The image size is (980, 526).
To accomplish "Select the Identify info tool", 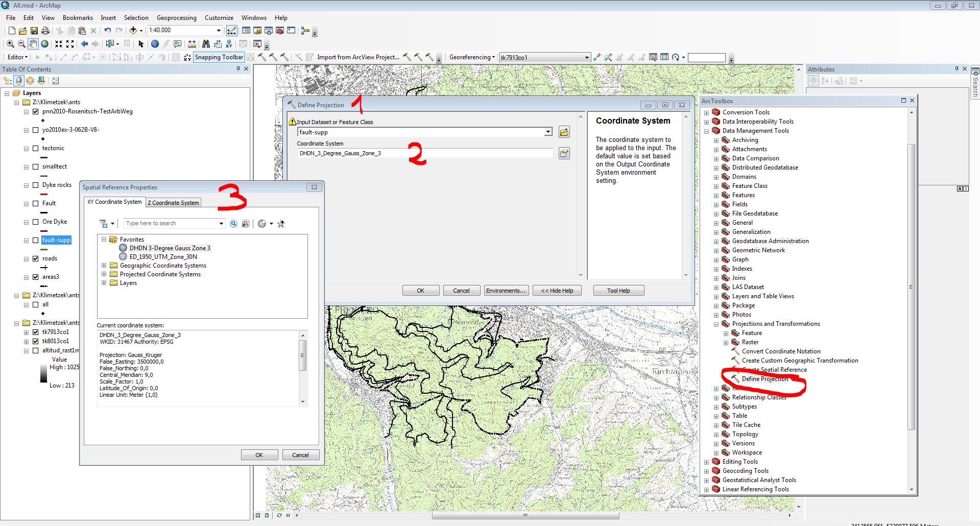I will [155, 44].
